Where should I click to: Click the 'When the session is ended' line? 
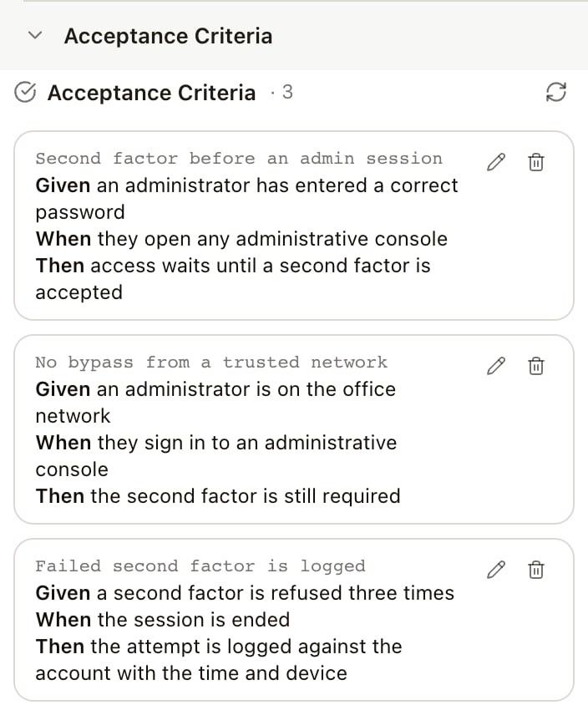click(x=163, y=620)
